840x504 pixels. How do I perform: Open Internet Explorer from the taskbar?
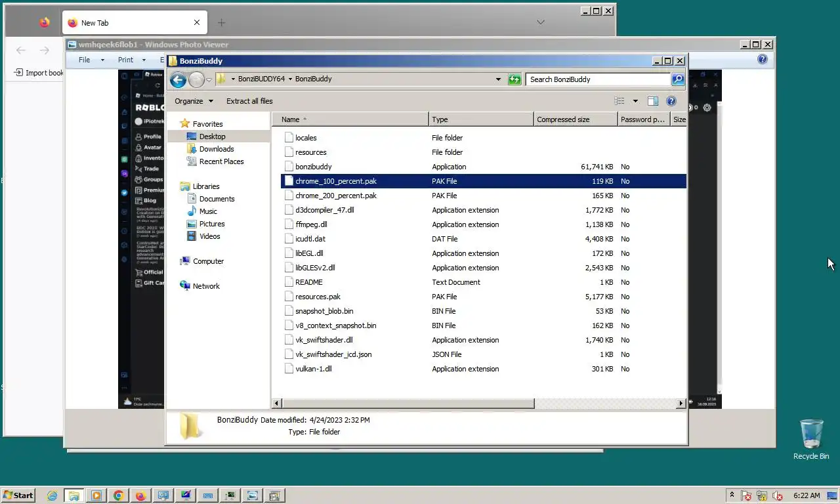click(x=52, y=495)
